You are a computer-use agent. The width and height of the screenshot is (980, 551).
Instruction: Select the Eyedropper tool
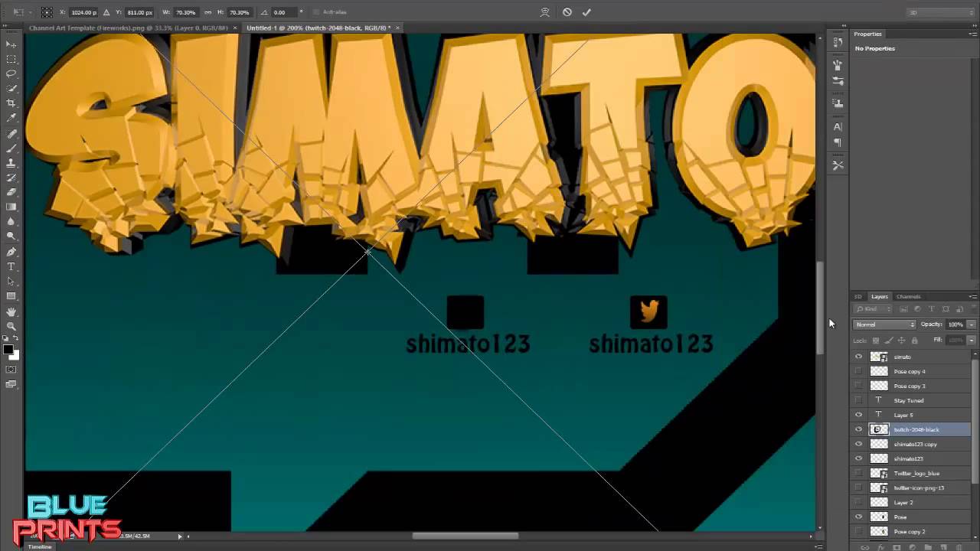11,118
